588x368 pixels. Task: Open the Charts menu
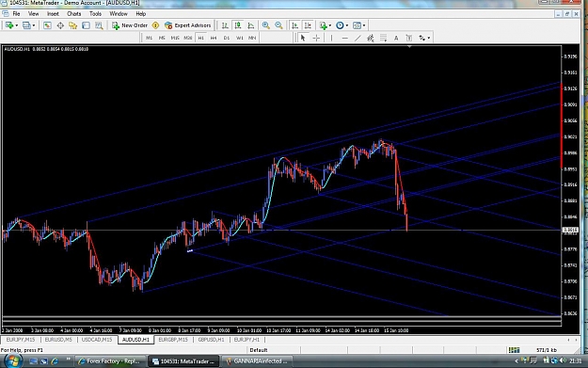coord(74,14)
